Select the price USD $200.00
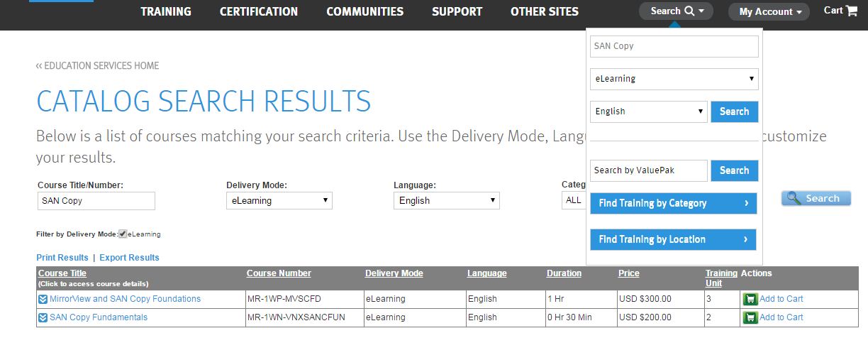The image size is (868, 338). [x=645, y=317]
